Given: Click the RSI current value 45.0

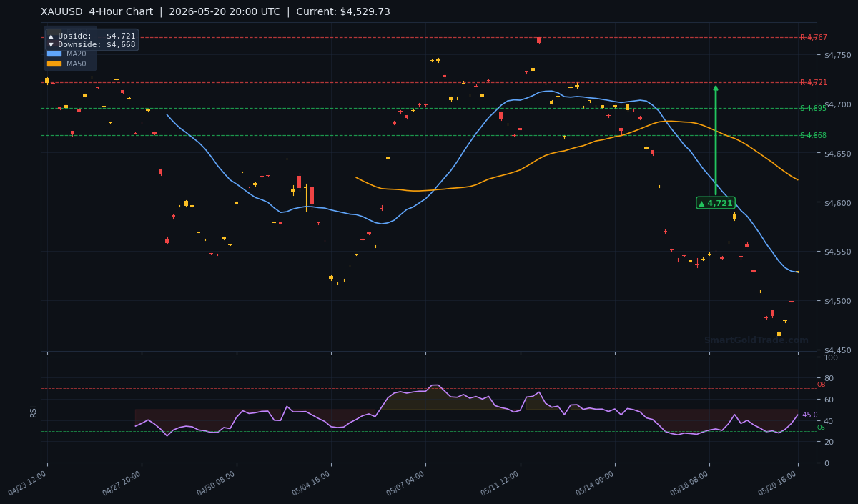Looking at the screenshot, I should 809,415.
